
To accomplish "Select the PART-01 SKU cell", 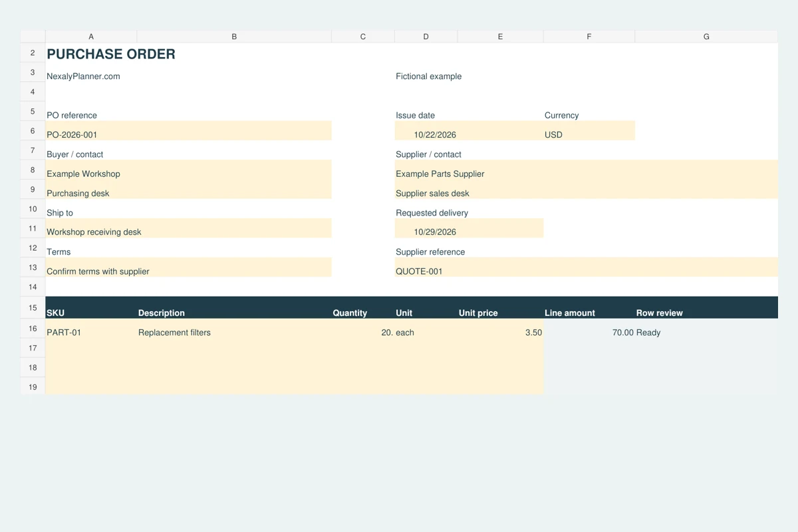I will (91, 329).
